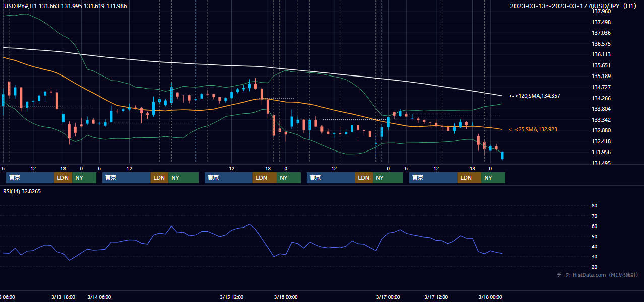Click the leftmost 東京 session block
644x302 pixels.
[x=30, y=178]
